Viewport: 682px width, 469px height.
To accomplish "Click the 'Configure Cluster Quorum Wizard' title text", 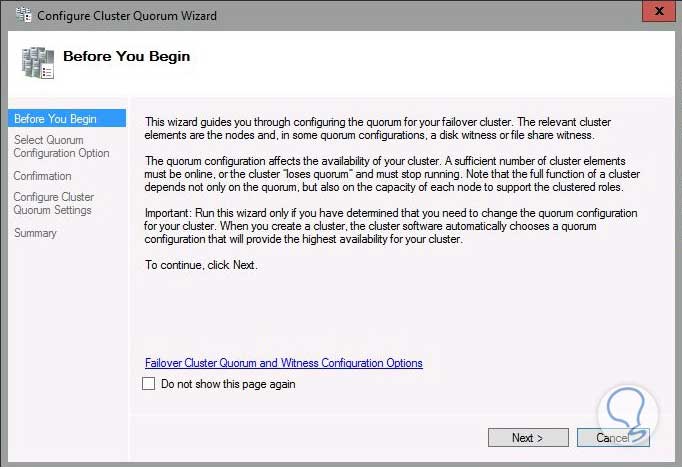I will 127,16.
